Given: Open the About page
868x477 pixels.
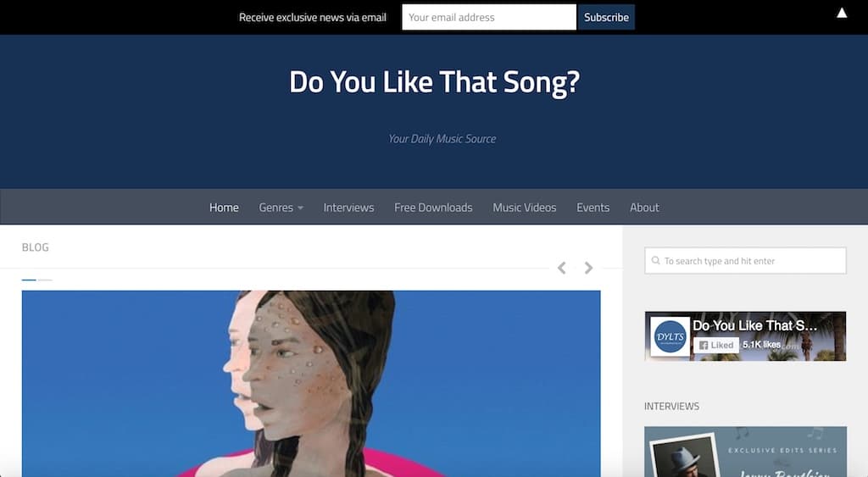Looking at the screenshot, I should (644, 208).
